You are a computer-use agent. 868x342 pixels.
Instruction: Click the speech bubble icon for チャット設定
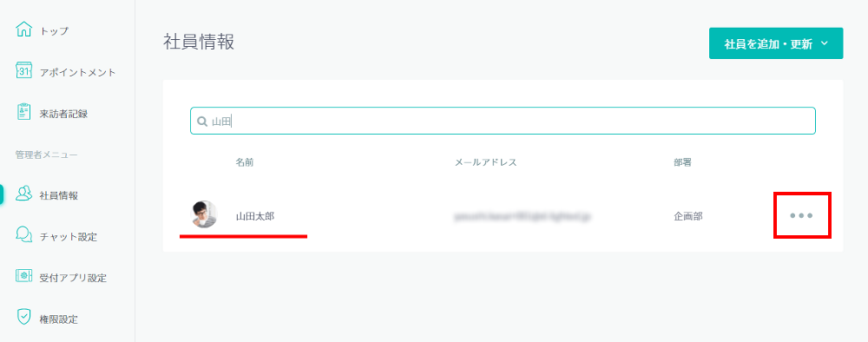click(23, 235)
